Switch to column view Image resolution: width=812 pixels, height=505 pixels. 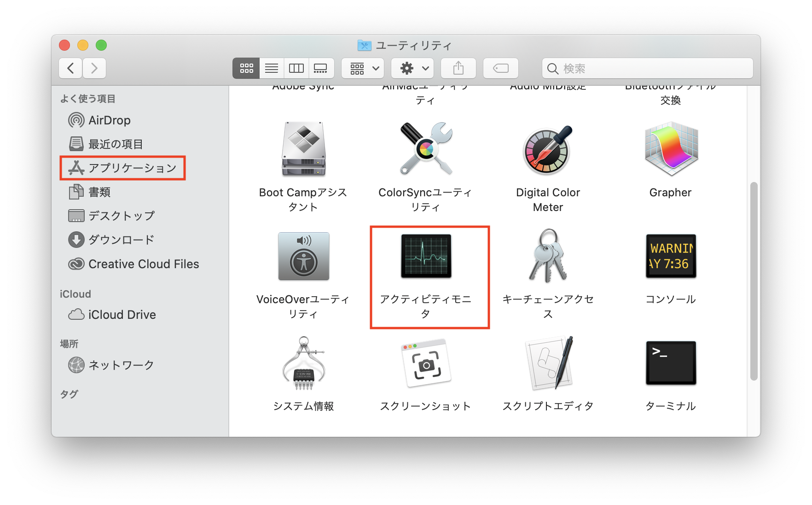[x=296, y=69]
